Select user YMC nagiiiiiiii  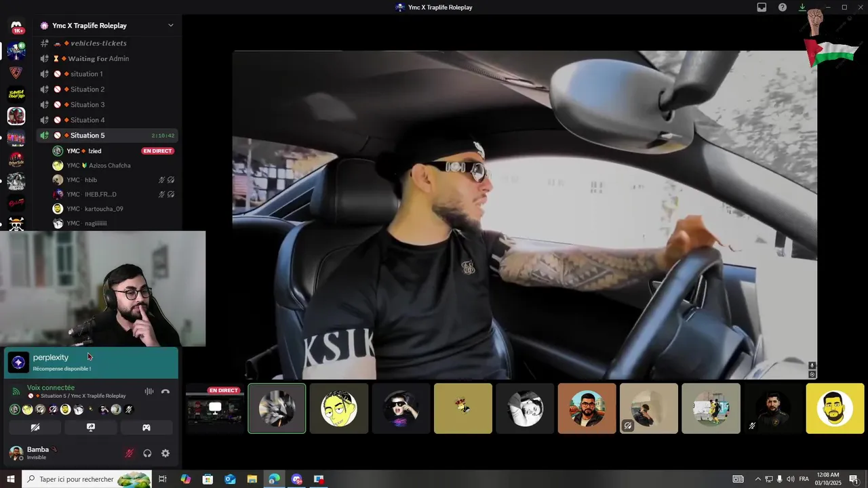point(113,223)
